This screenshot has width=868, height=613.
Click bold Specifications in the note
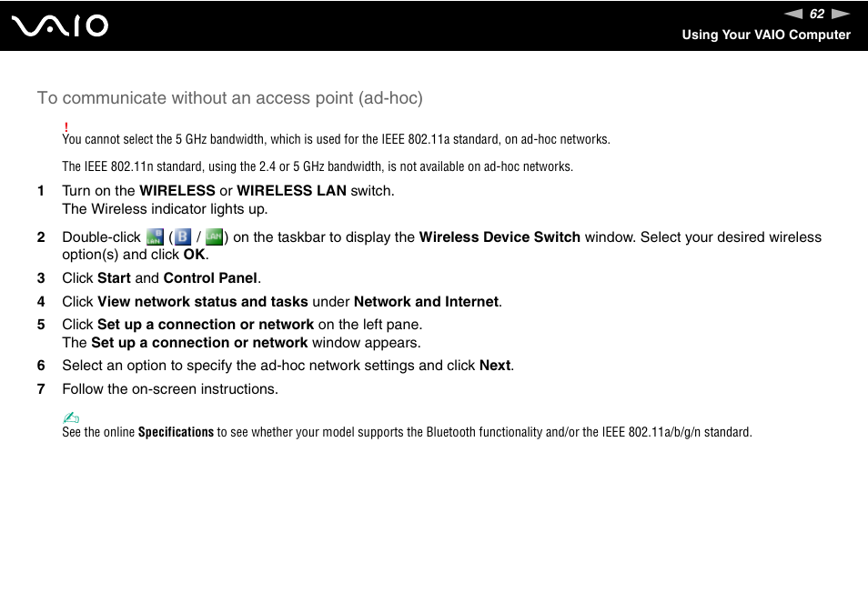click(176, 432)
